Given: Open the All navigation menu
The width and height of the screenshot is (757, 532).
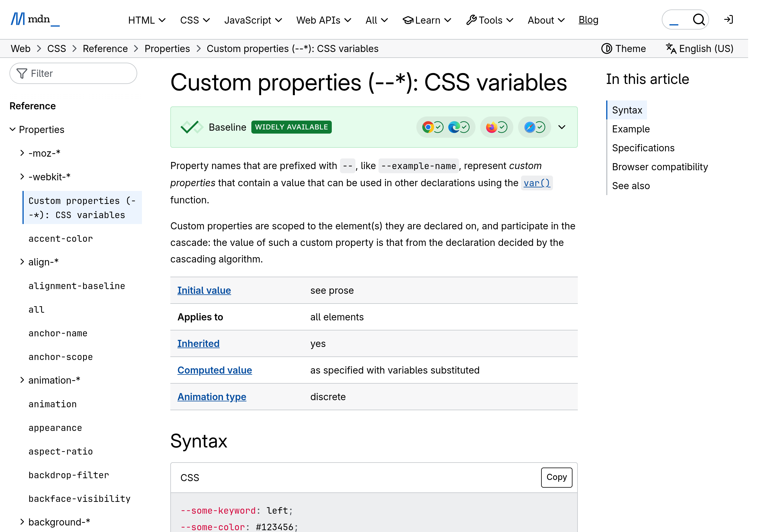Looking at the screenshot, I should coord(376,20).
